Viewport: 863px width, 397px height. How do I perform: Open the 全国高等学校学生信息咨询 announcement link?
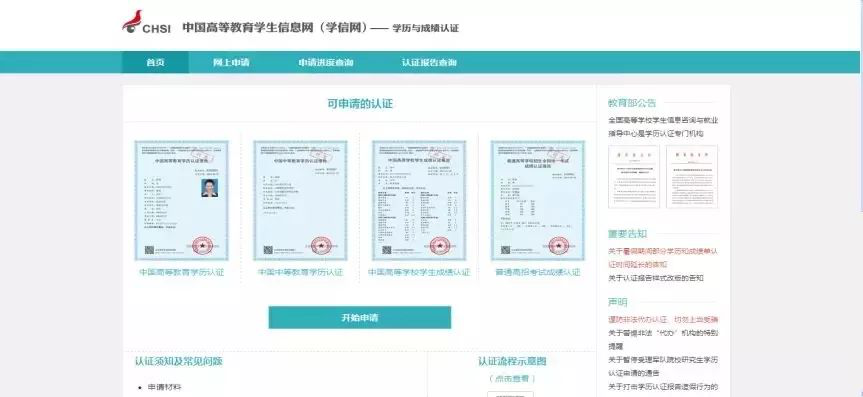(x=663, y=127)
